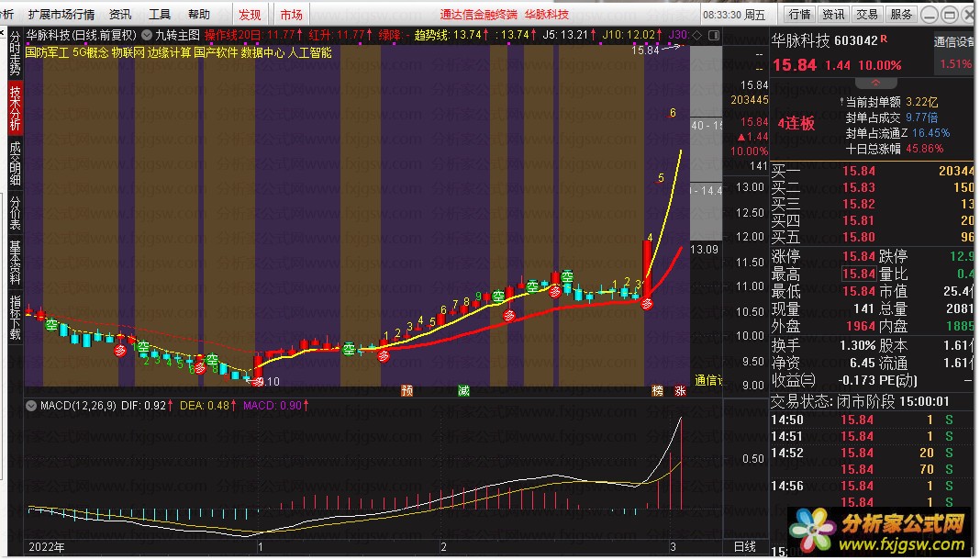Click the 预 marker below the chart

click(406, 391)
